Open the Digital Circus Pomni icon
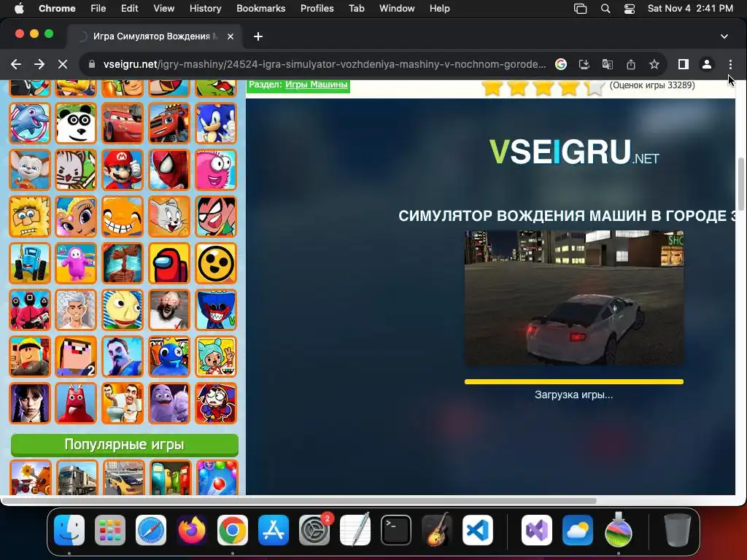747x560 pixels. [216, 403]
